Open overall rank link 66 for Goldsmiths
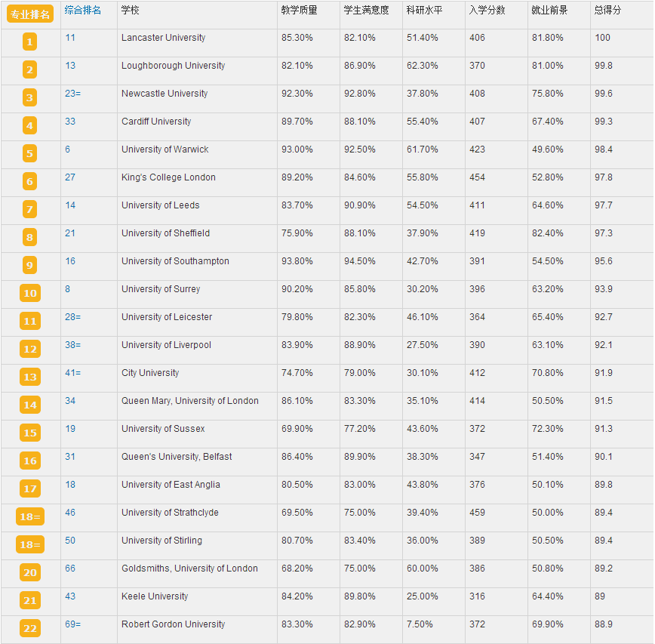This screenshot has height=644, width=655. pyautogui.click(x=70, y=569)
